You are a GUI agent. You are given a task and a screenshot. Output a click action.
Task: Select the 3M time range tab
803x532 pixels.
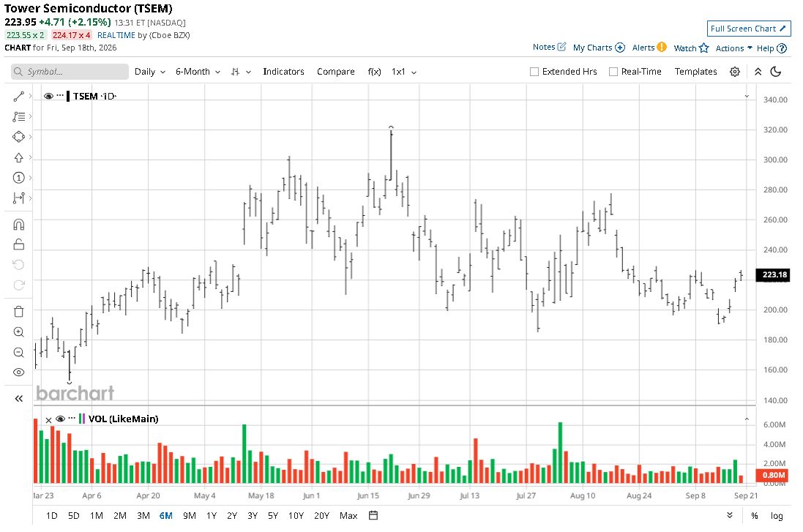[143, 516]
